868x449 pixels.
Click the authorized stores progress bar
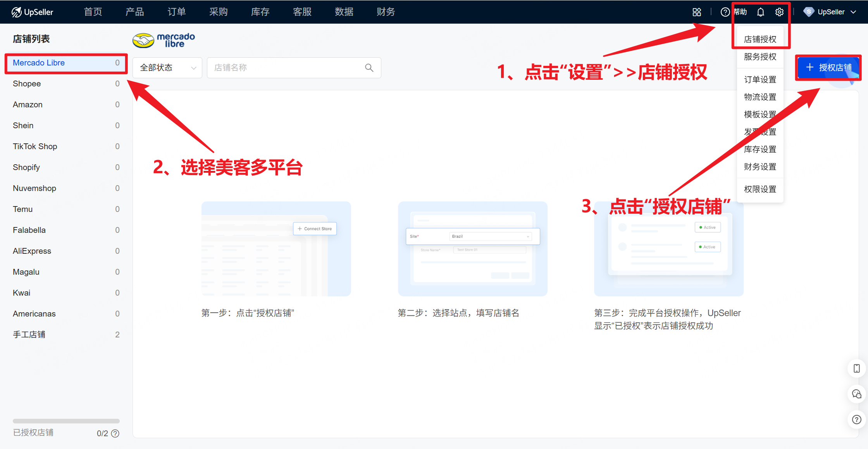pyautogui.click(x=66, y=421)
